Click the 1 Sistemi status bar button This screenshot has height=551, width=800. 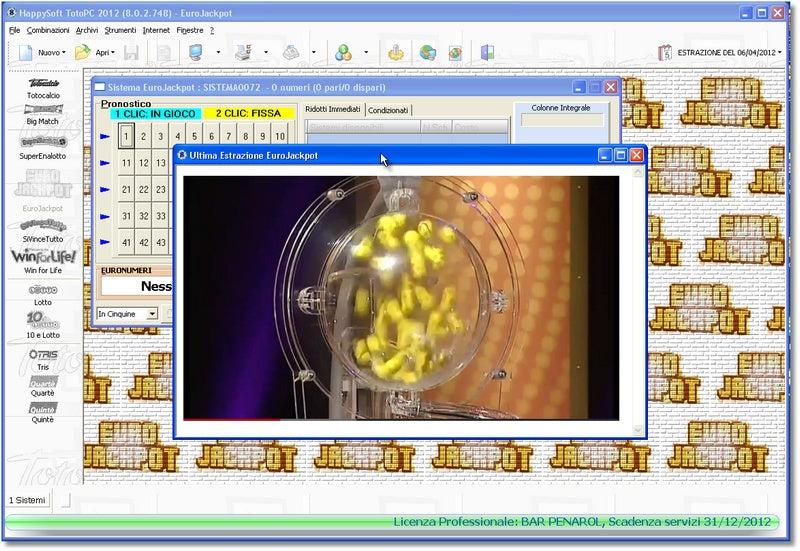(x=27, y=500)
